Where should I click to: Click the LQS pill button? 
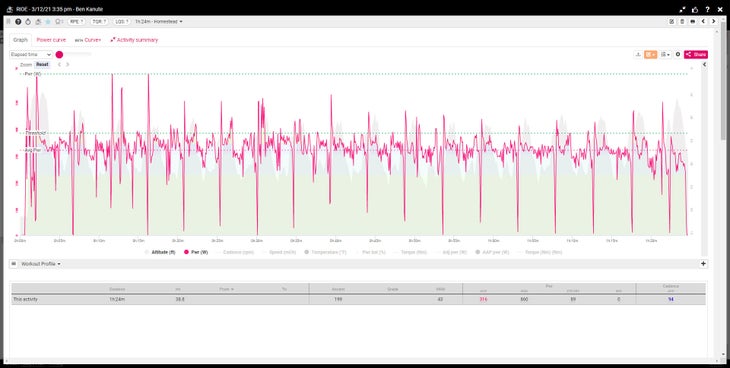tap(122, 21)
